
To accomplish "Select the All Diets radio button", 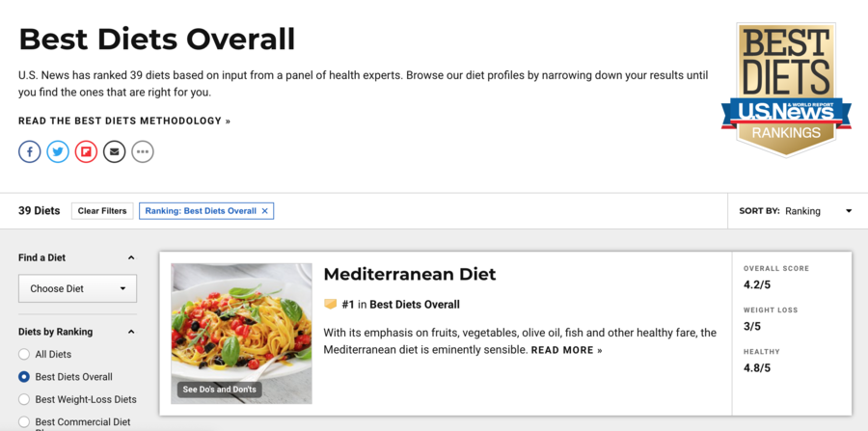I will 24,354.
